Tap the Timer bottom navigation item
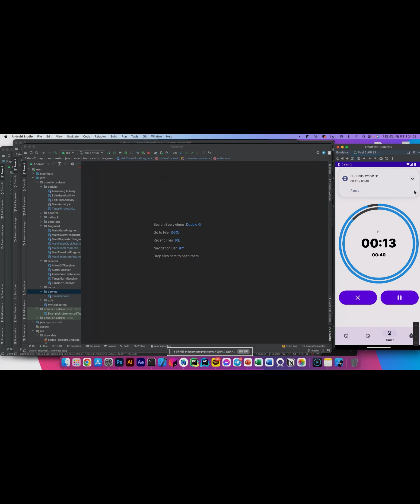 coord(389,336)
